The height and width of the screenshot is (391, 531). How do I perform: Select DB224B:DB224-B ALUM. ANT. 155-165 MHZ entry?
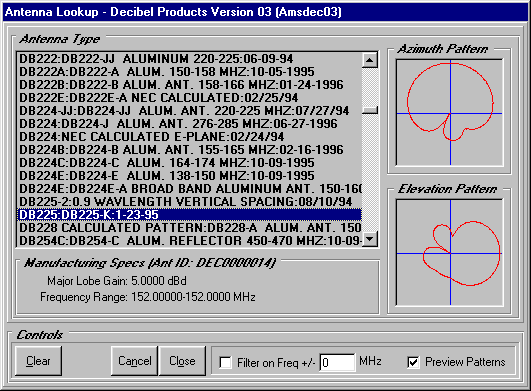click(x=189, y=150)
